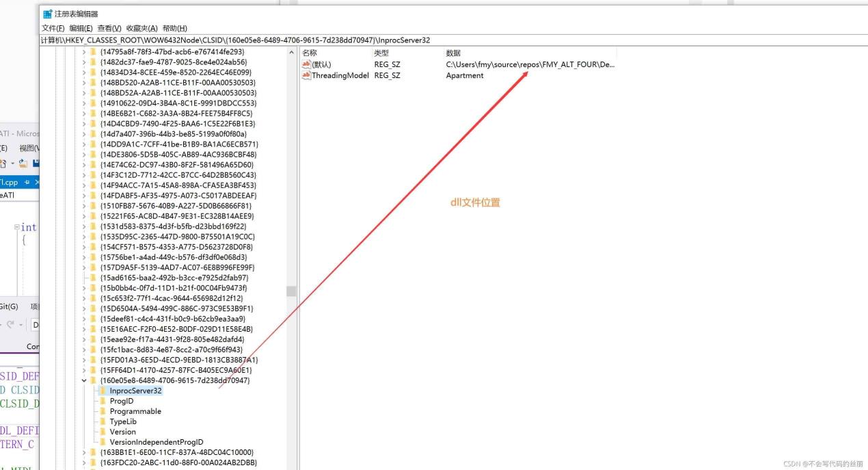The height and width of the screenshot is (470, 868).
Task: Click folder icon of {14F94ACC-7A15-45A8-898A-CFA5EA3BF453}
Action: (94, 185)
